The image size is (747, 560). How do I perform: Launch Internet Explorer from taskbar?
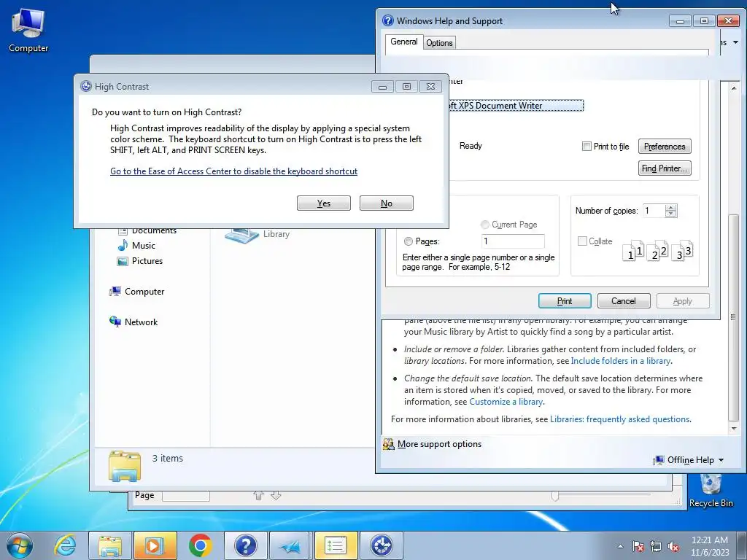pyautogui.click(x=64, y=545)
